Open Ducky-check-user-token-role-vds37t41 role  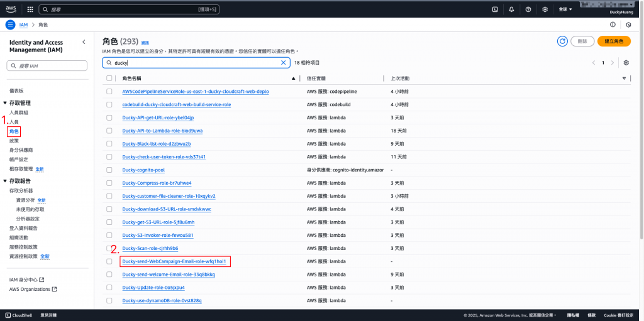coord(164,157)
